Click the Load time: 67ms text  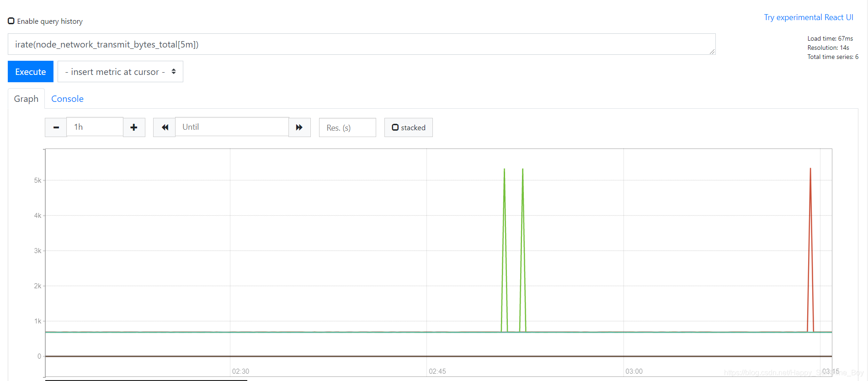coord(830,38)
